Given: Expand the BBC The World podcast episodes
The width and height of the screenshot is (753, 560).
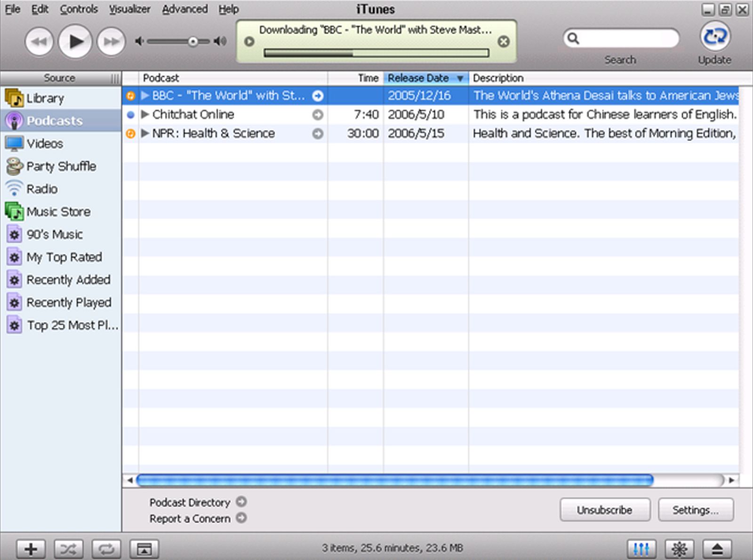Looking at the screenshot, I should click(x=145, y=96).
